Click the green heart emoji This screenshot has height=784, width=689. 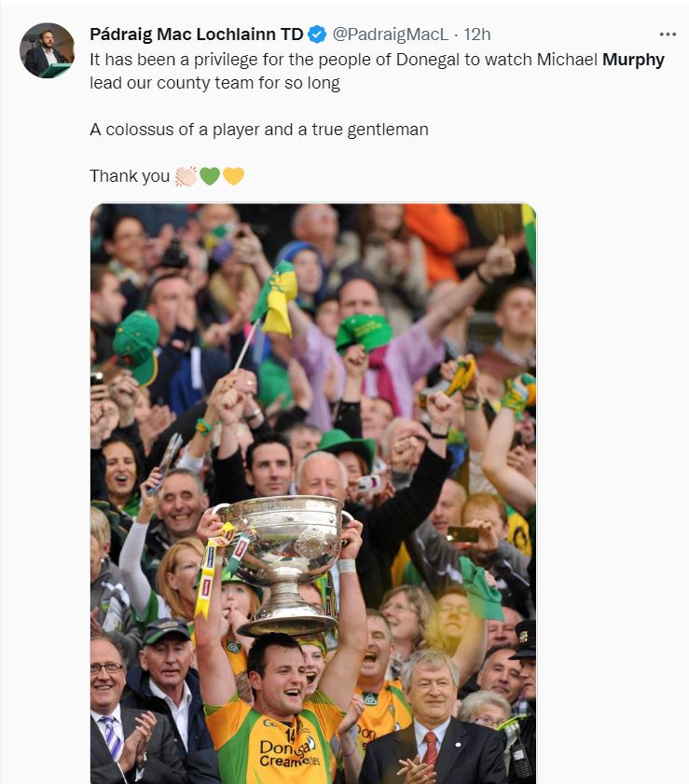click(210, 176)
